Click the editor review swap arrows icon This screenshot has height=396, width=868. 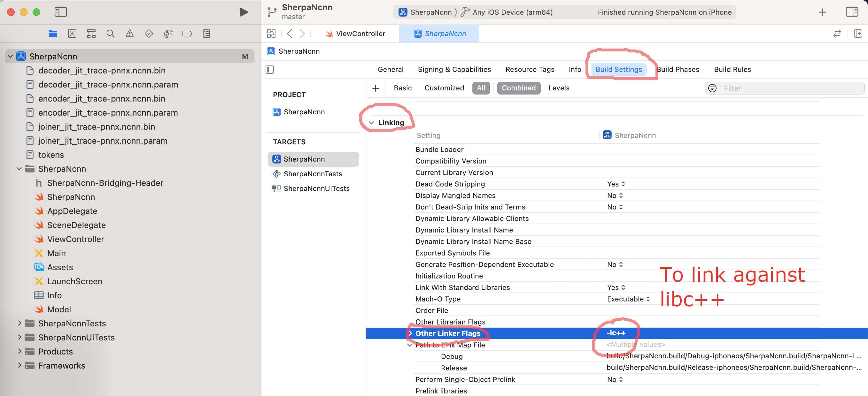click(837, 34)
